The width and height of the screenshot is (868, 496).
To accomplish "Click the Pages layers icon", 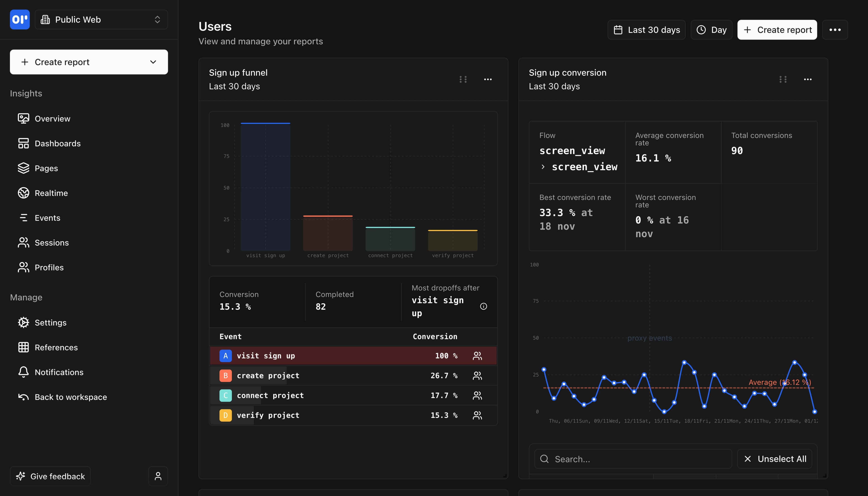I will pyautogui.click(x=23, y=168).
